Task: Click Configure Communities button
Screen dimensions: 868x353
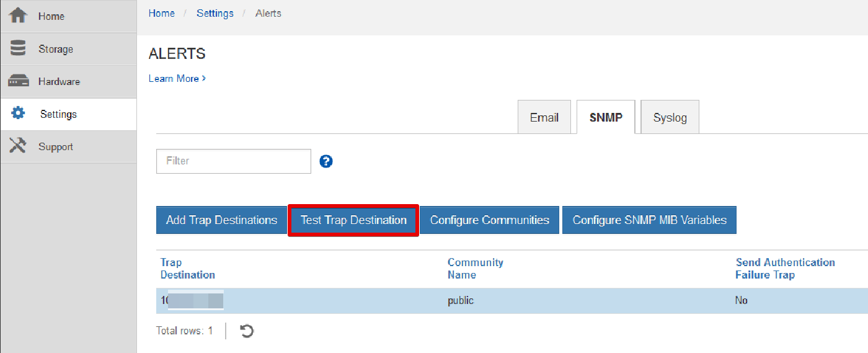Action: 490,220
